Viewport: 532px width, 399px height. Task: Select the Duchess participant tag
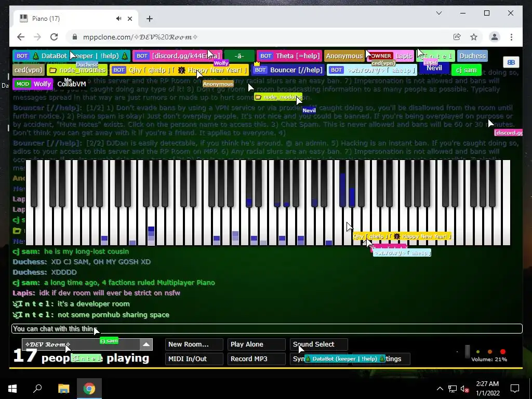[x=472, y=56]
